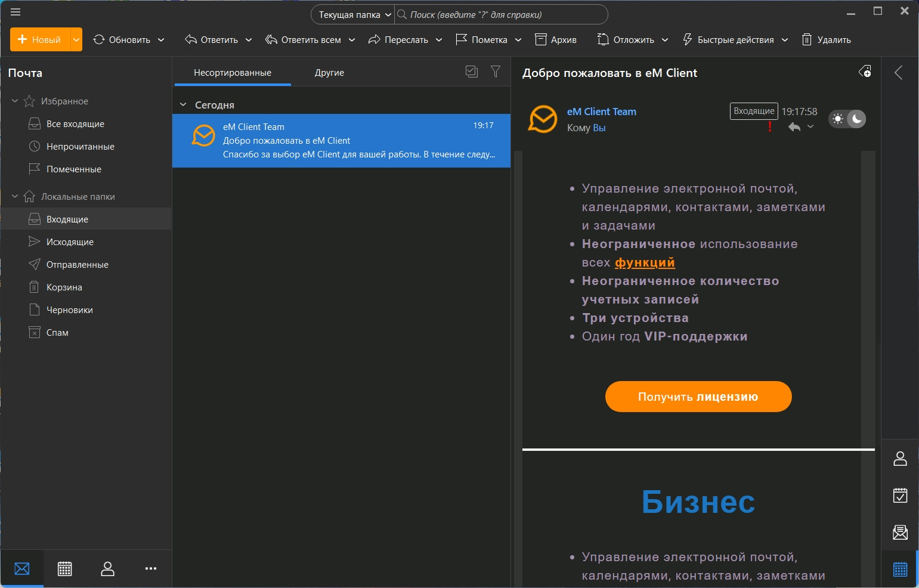This screenshot has width=919, height=588.
Task: Expand the Ответить всем dropdown arrow
Action: pos(352,40)
